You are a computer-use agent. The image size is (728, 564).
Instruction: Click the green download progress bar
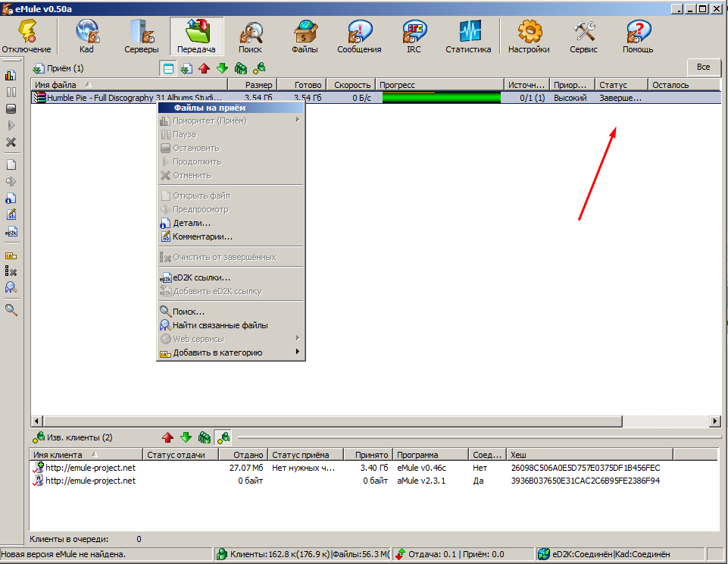[x=441, y=98]
